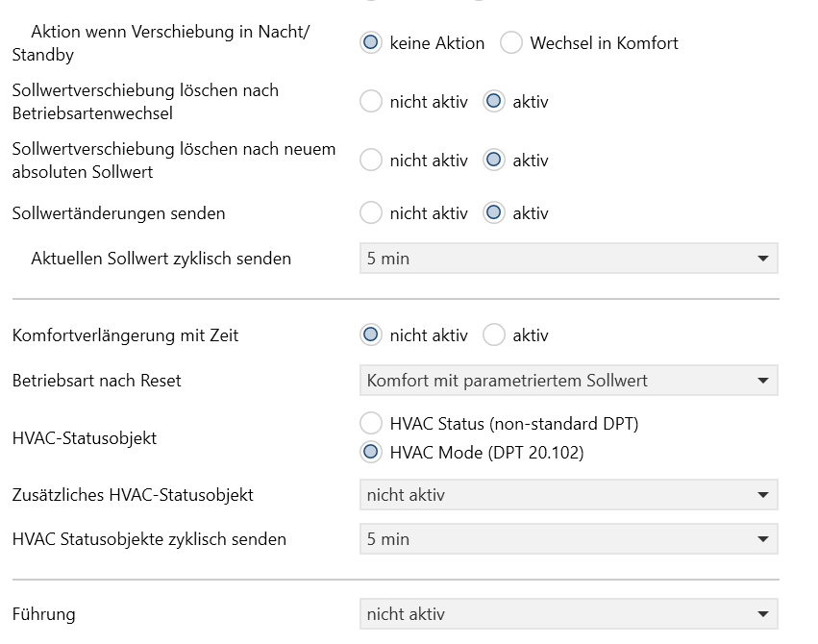Set Komfortverlängerung mit Zeit to 'nicht aktiv'
This screenshot has height=644, width=818.
point(371,334)
